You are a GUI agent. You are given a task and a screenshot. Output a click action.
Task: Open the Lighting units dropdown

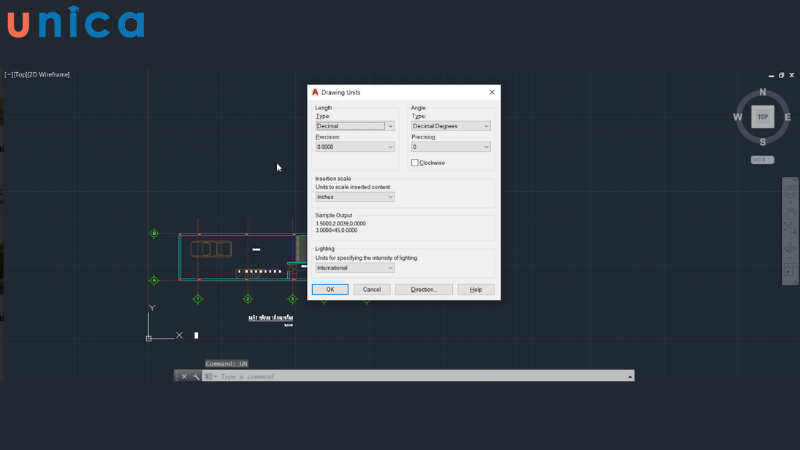coord(355,268)
